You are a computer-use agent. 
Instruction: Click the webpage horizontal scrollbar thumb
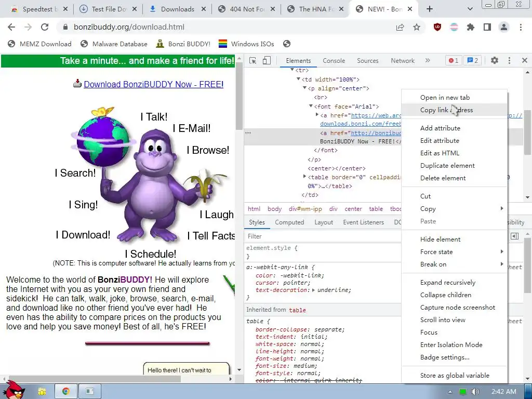[x=94, y=379]
